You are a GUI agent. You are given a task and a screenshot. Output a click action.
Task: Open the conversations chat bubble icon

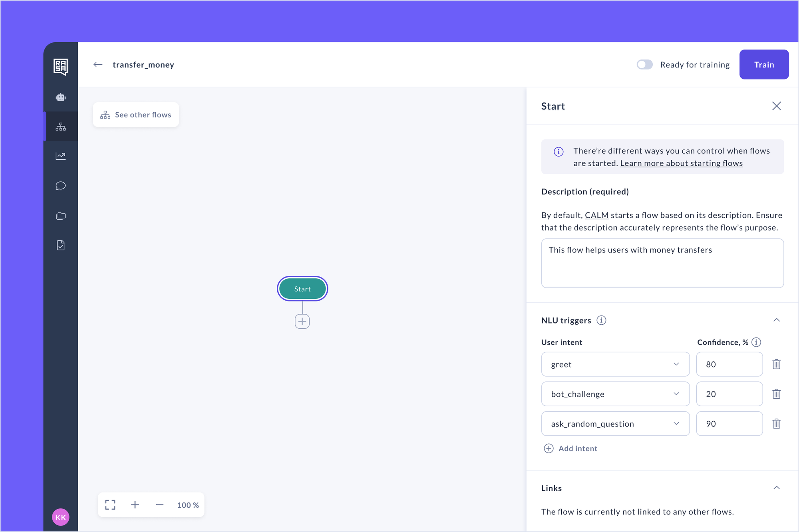pos(61,186)
